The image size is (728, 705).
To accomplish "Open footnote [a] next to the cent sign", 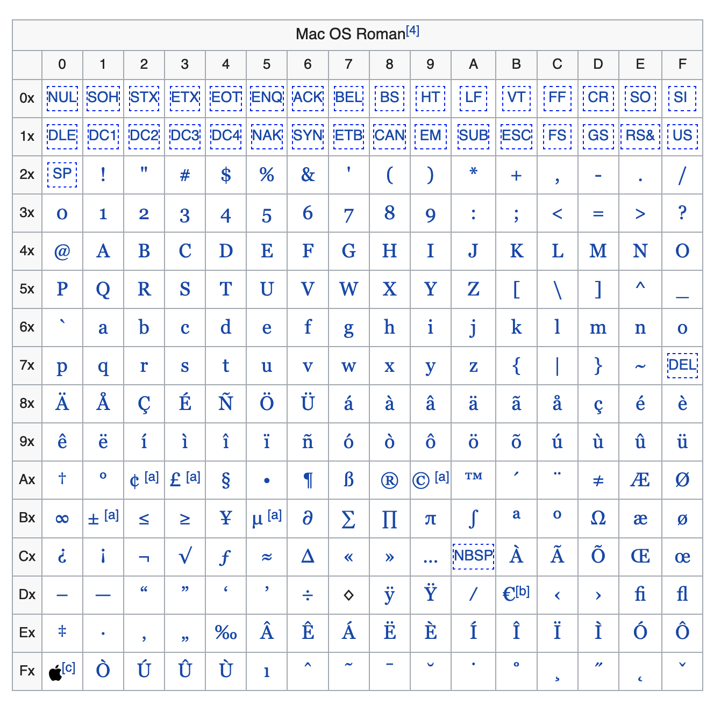I will [x=152, y=476].
